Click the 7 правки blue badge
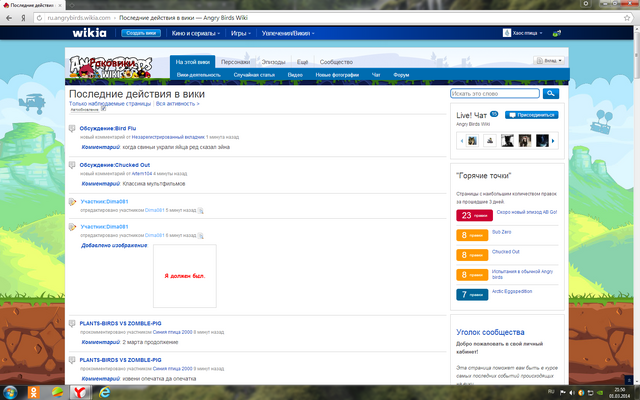This screenshot has height=400, width=640. point(472,295)
